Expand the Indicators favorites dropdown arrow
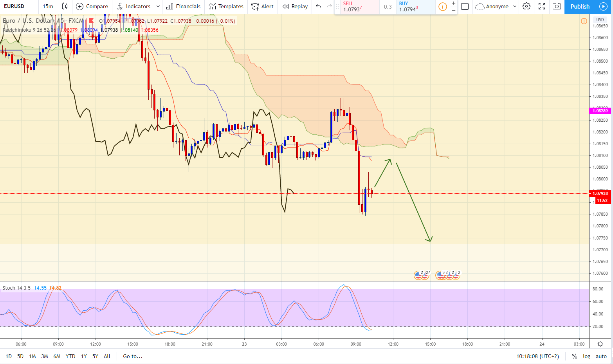 (158, 6)
